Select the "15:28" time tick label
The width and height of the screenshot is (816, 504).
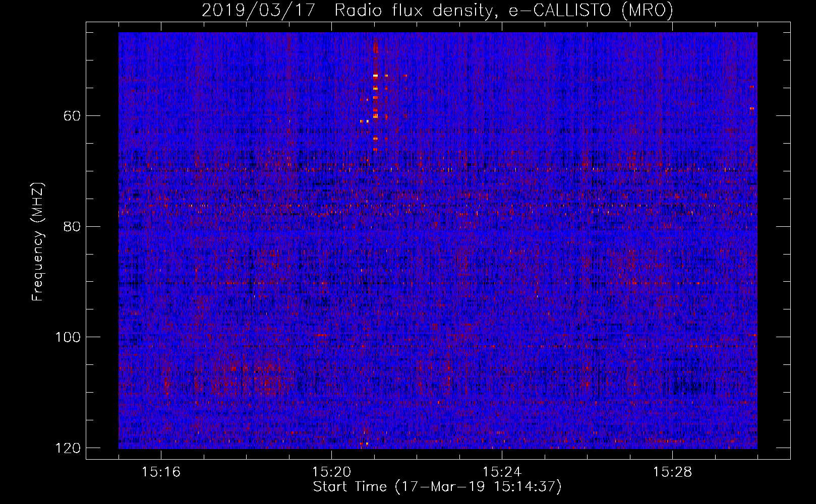click(x=672, y=472)
